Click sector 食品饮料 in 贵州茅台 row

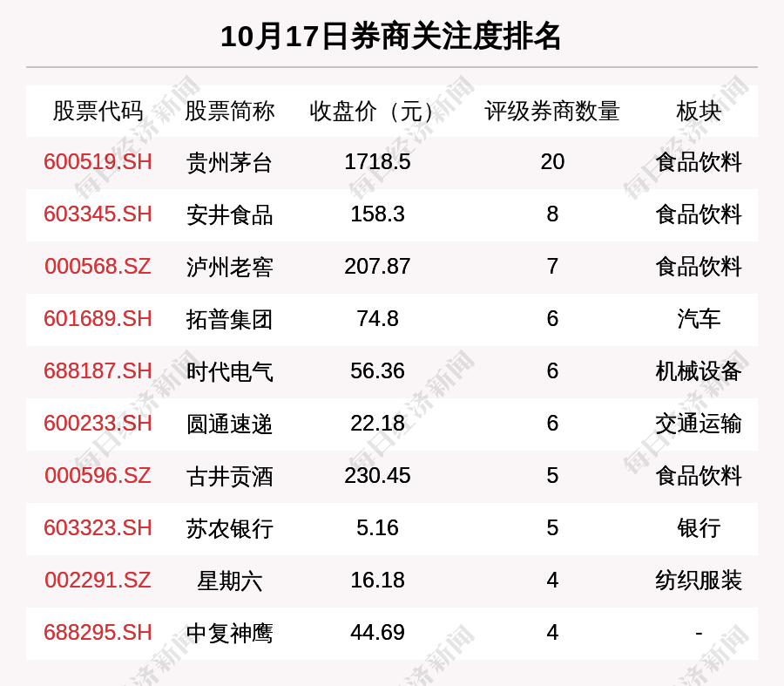(699, 163)
